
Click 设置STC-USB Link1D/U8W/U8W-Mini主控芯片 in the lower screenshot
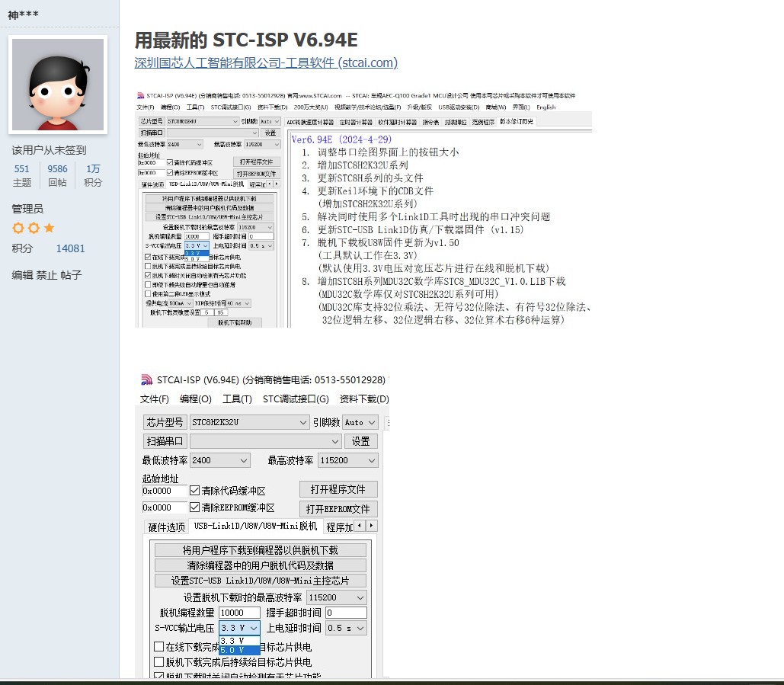tap(260, 581)
